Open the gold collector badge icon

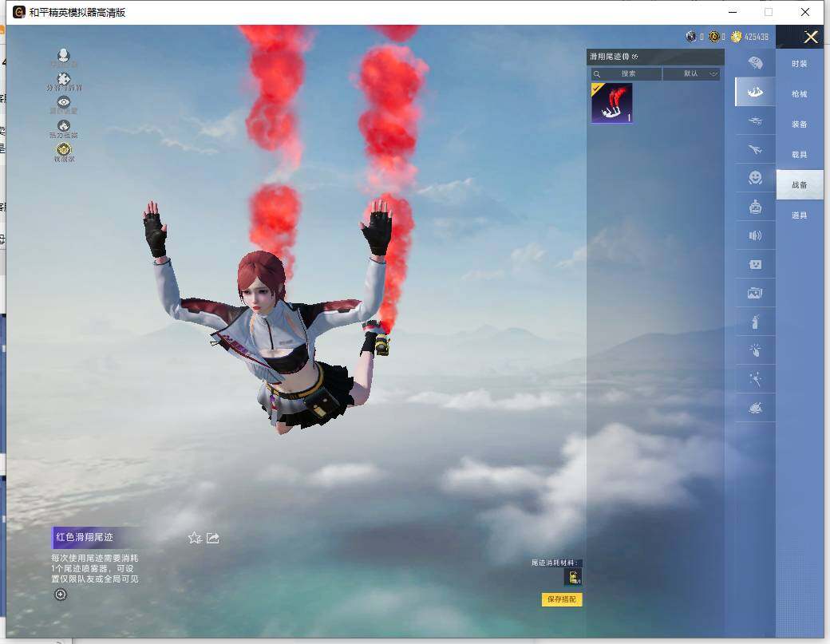[x=64, y=149]
